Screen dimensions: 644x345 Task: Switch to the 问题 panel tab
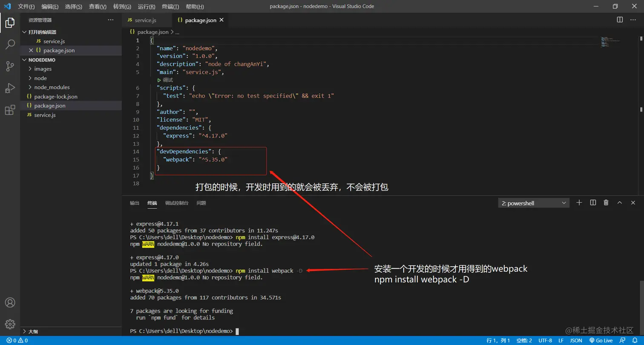201,203
